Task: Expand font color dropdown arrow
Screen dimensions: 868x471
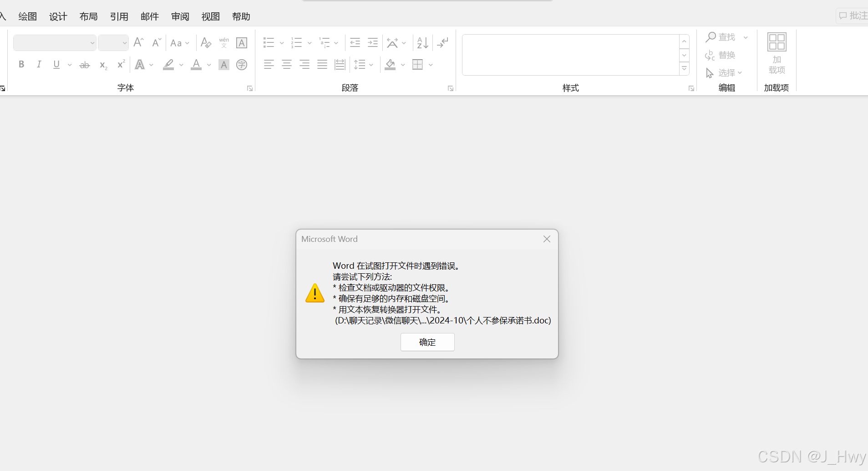Action: click(x=209, y=65)
